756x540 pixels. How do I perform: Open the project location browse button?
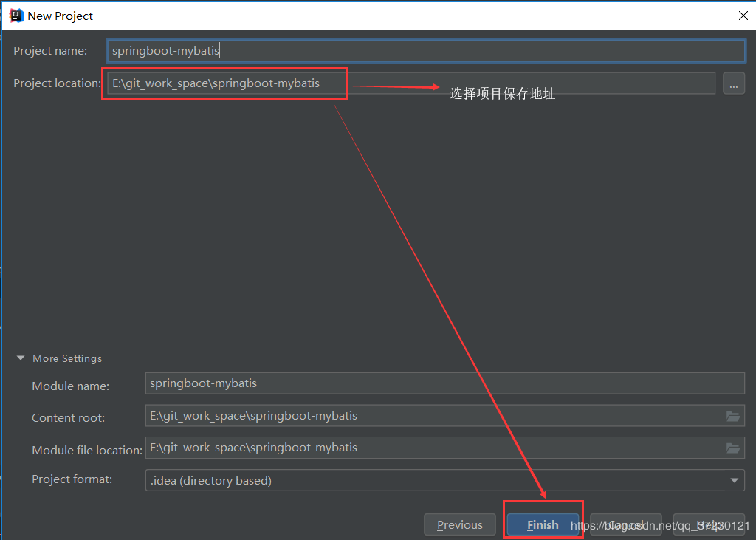[x=733, y=83]
